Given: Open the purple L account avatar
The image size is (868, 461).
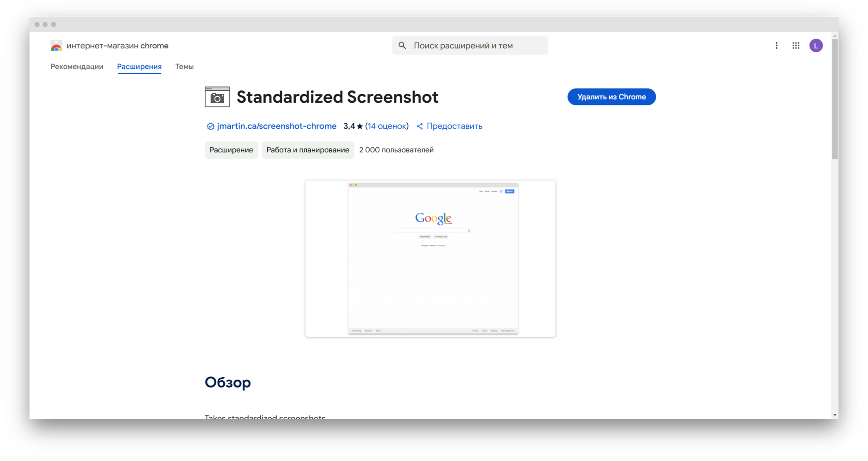Looking at the screenshot, I should tap(816, 46).
